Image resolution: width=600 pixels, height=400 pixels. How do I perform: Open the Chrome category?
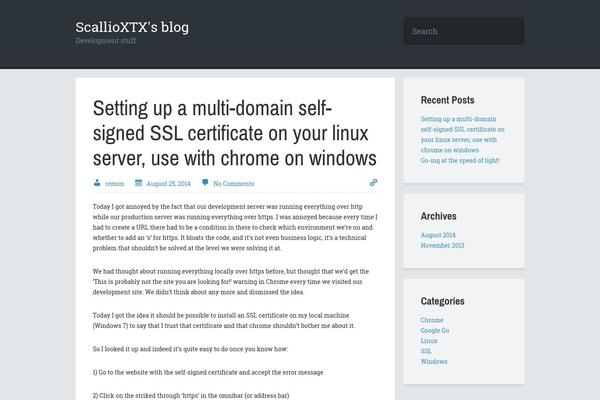point(432,320)
